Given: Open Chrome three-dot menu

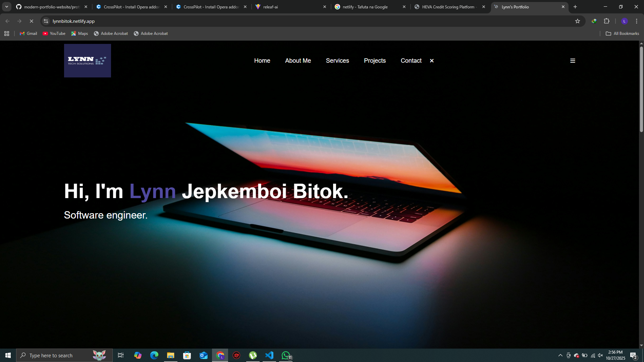Looking at the screenshot, I should pyautogui.click(x=636, y=21).
